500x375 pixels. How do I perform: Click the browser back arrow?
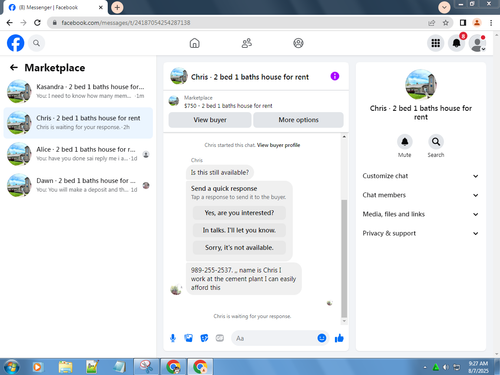tap(9, 23)
